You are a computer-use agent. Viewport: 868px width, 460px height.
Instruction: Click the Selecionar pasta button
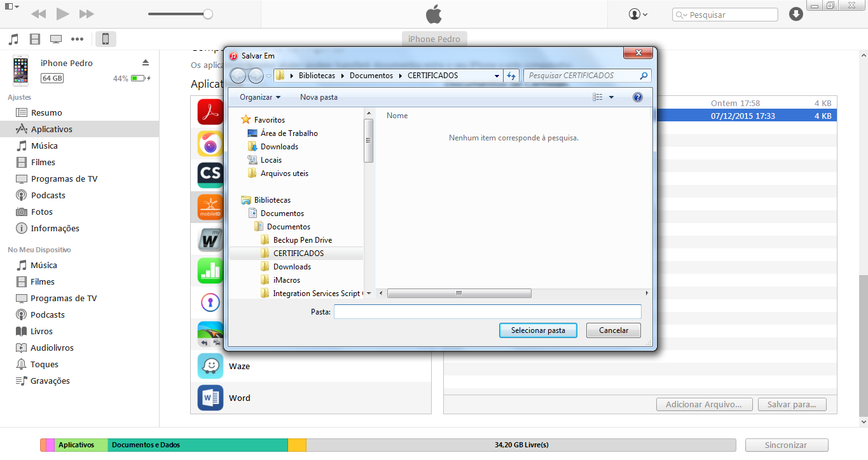(538, 330)
